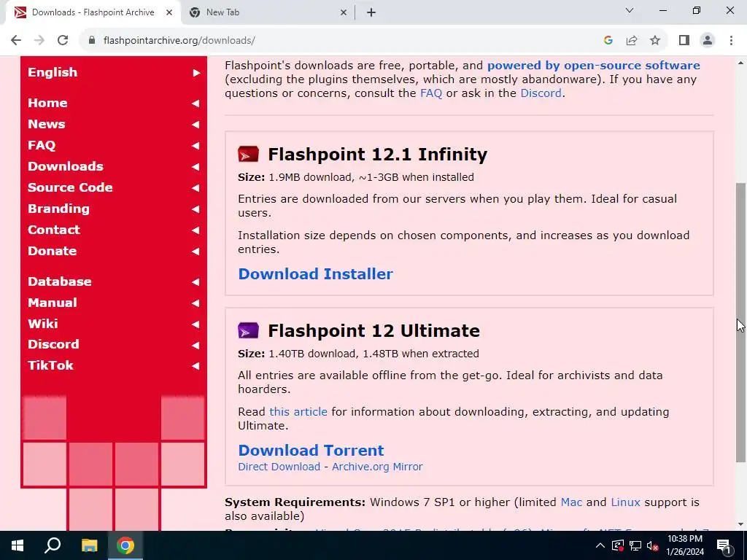Share this page via share icon
The height and width of the screenshot is (560, 747).
(x=632, y=41)
